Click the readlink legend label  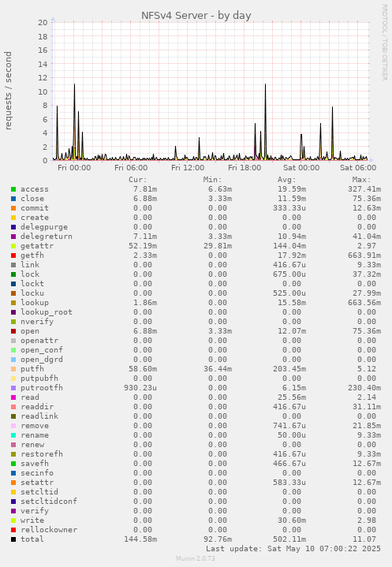coord(39,416)
